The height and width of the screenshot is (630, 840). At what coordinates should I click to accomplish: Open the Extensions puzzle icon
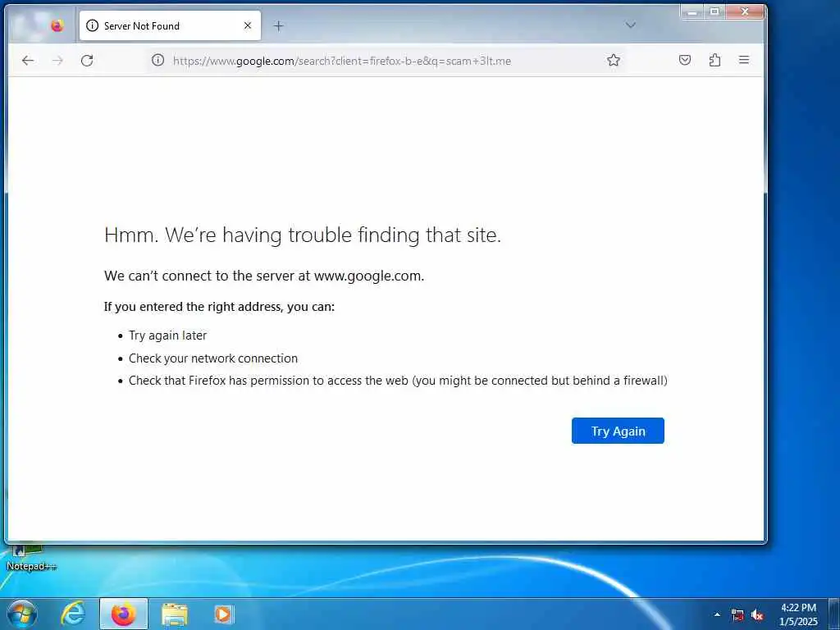(714, 60)
